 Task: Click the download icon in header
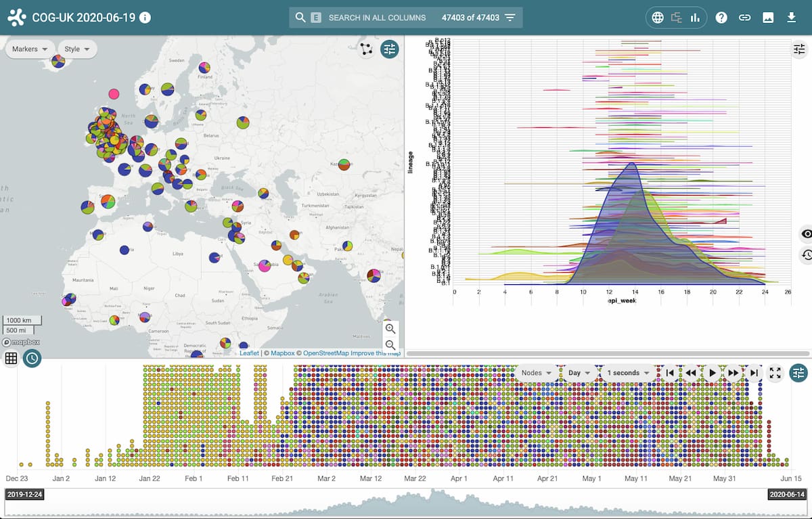pos(791,18)
